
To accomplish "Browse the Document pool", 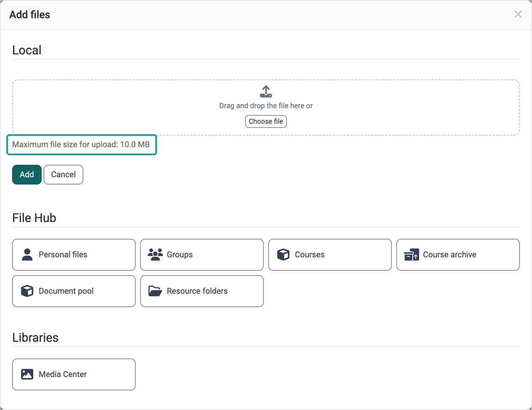I will (x=74, y=291).
